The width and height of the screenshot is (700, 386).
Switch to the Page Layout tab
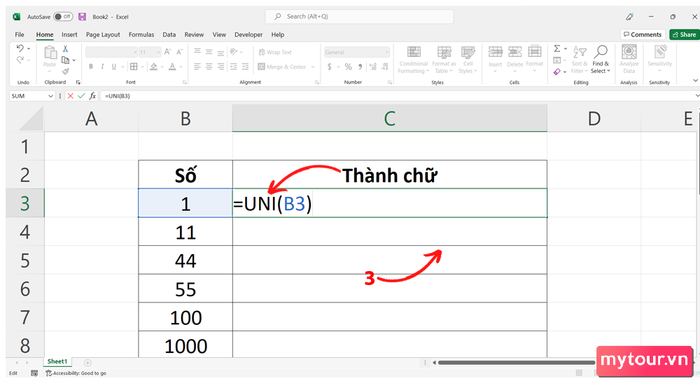tap(103, 34)
